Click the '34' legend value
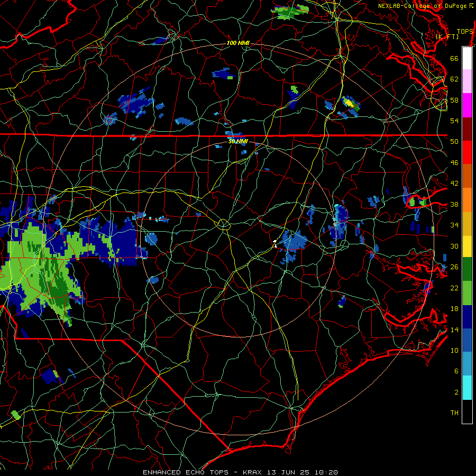 [454, 225]
